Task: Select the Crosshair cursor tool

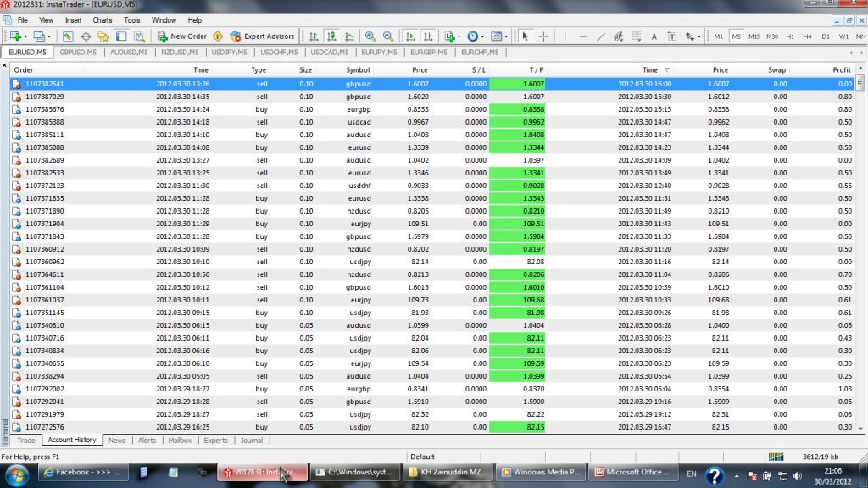Action: [x=543, y=36]
